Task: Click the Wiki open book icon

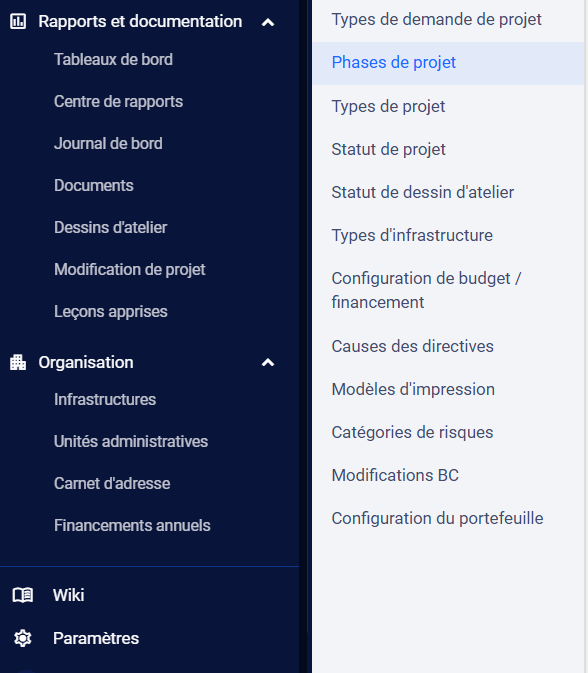Action: coord(23,595)
